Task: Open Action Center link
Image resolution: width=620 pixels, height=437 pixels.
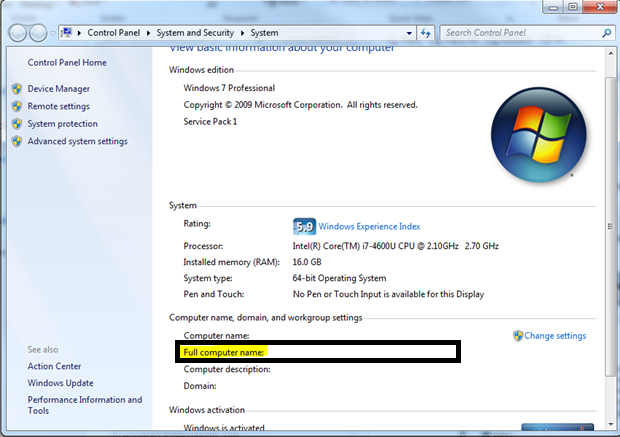Action: 54,366
